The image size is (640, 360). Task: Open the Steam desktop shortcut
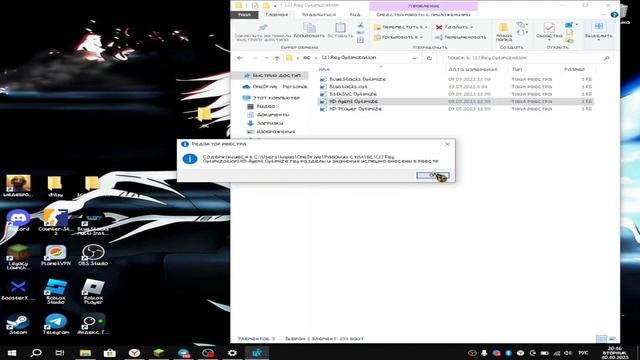coord(18,324)
